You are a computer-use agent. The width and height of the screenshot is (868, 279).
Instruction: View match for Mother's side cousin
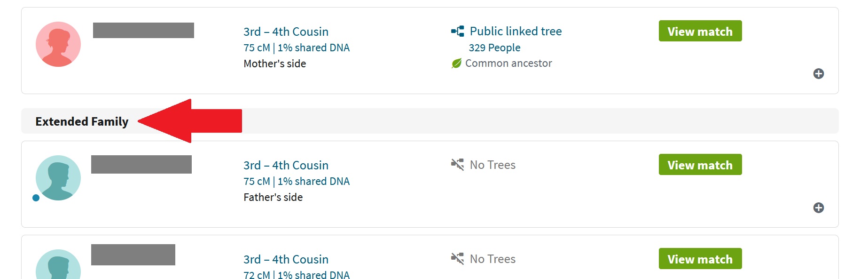[700, 31]
